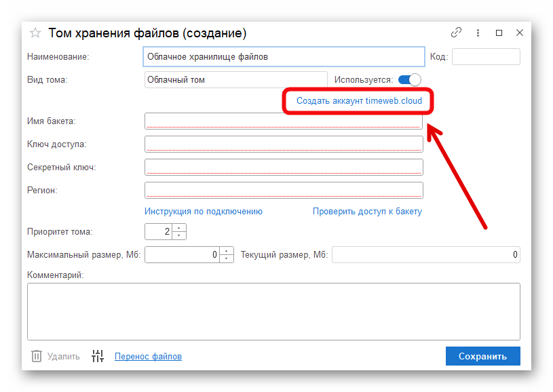Toggle the Используется switch off
553x392 pixels.
(x=409, y=79)
